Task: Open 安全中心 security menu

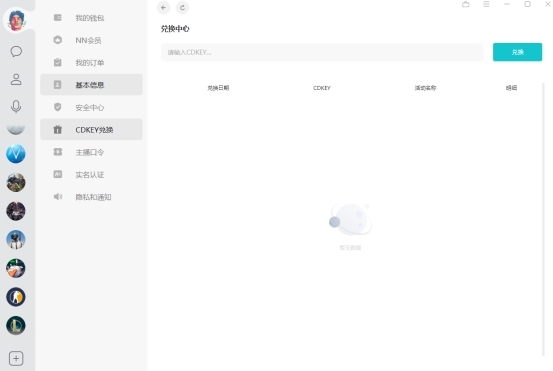Action: click(x=91, y=107)
